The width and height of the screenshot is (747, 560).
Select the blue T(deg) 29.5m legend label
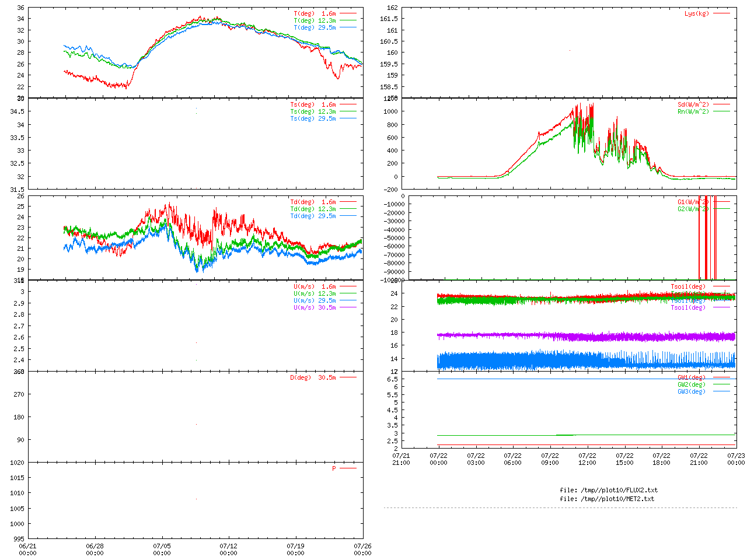315,27
